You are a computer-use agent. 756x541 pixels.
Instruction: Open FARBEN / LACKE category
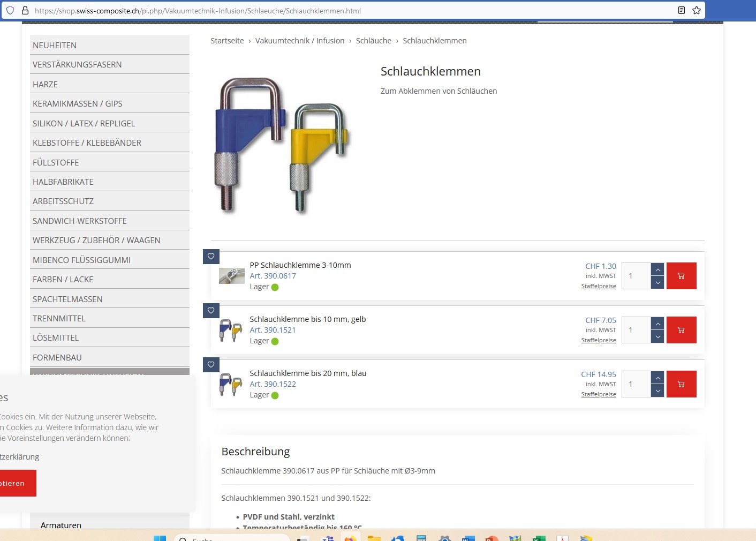click(110, 279)
